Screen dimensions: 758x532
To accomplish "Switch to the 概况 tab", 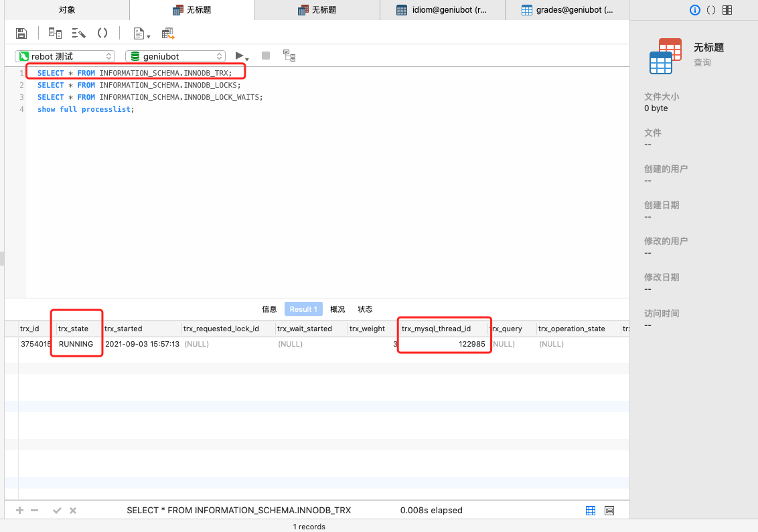I will coord(337,309).
